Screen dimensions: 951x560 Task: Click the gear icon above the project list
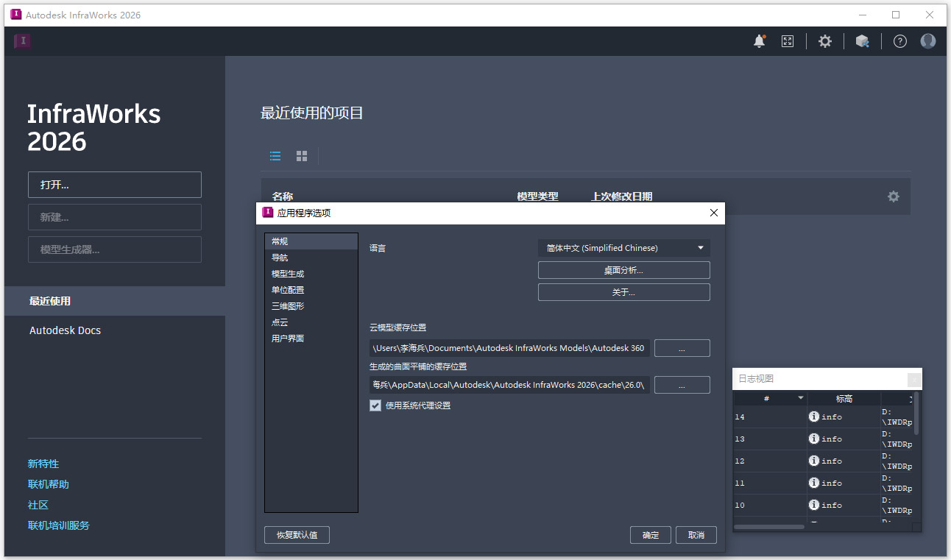[x=893, y=196]
